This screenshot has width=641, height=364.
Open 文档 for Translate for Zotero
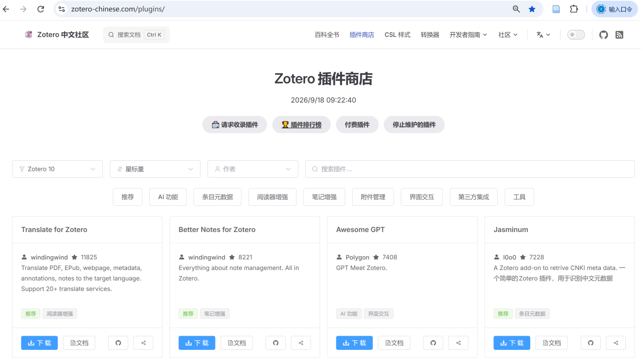(x=79, y=343)
